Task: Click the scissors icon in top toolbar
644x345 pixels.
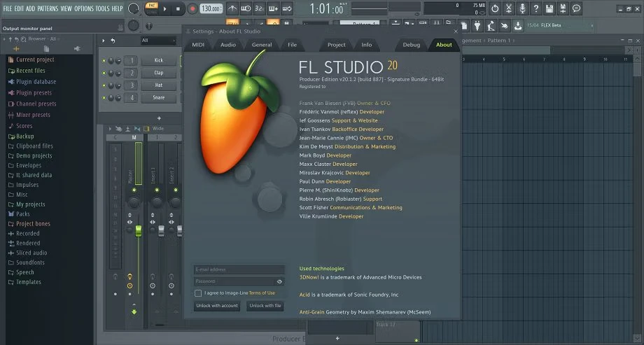Action: (x=507, y=8)
